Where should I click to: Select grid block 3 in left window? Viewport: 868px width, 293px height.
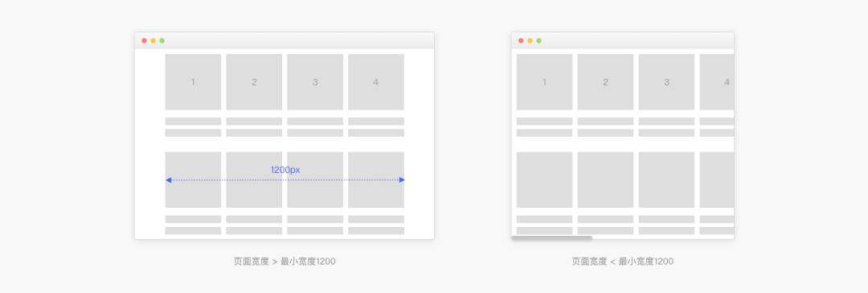315,81
